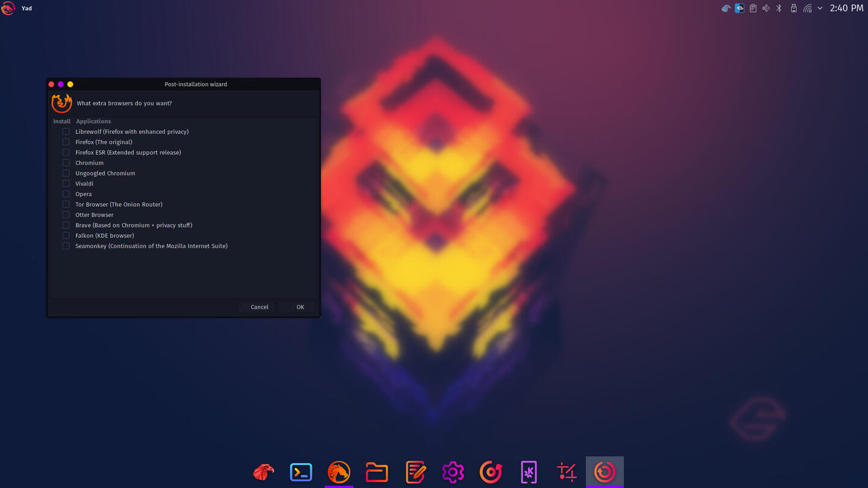Select the 'Firefox ESR (Extended support release)' row text
Image resolution: width=868 pixels, height=488 pixels.
[128, 152]
